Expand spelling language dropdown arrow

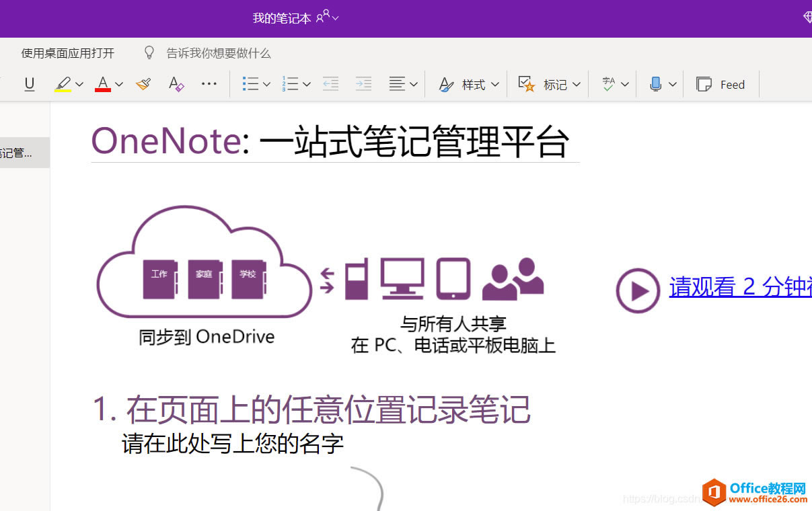625,85
